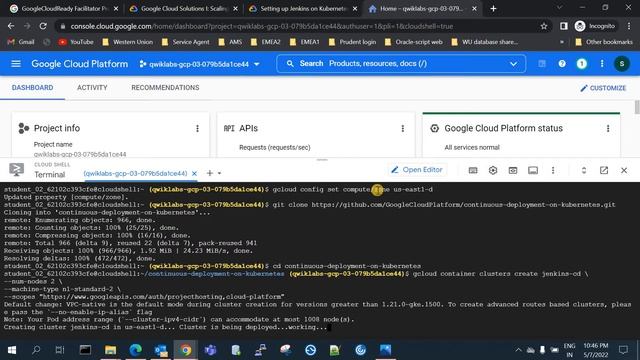The image size is (640, 360).
Task: Bookmark this page with the star
Action: pos(544,26)
